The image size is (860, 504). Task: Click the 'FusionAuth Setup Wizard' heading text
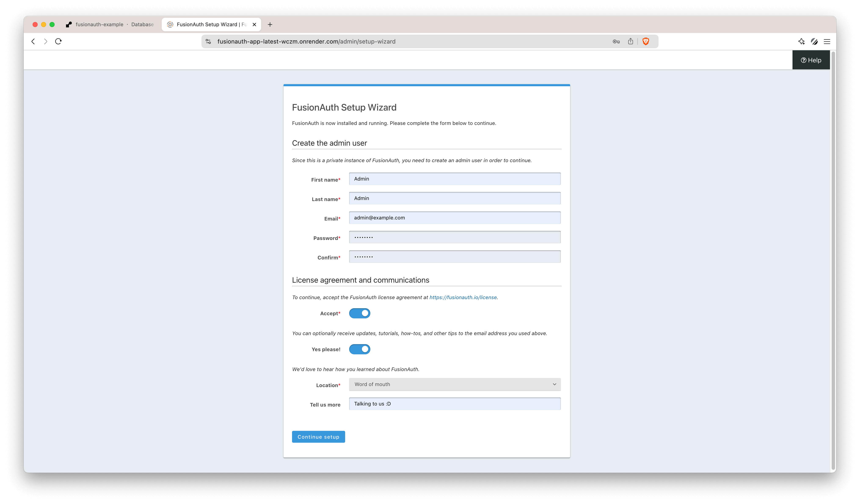(x=344, y=107)
